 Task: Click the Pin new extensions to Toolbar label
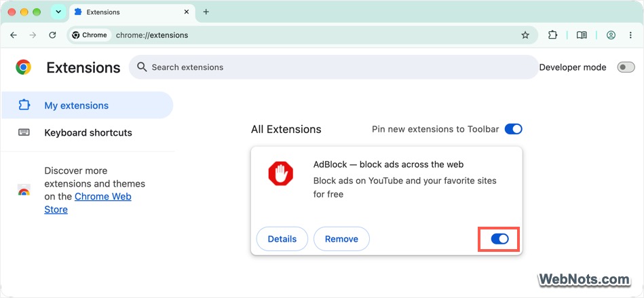(436, 130)
